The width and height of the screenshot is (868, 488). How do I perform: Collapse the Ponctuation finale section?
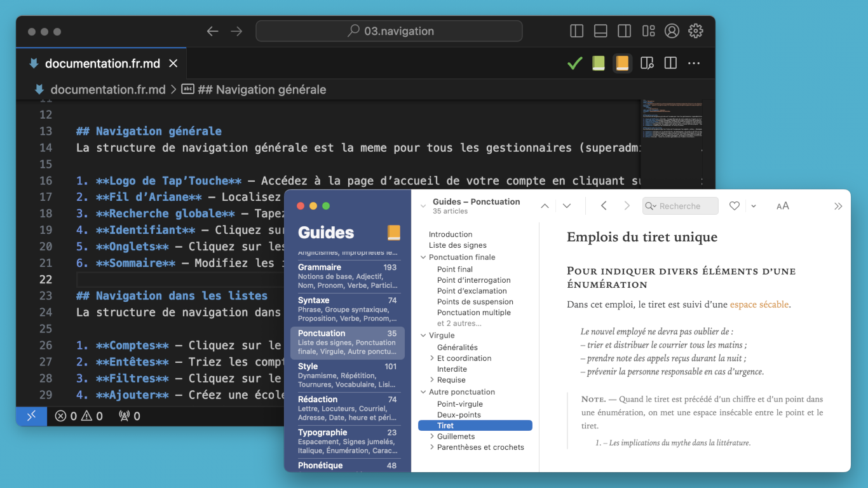point(423,257)
